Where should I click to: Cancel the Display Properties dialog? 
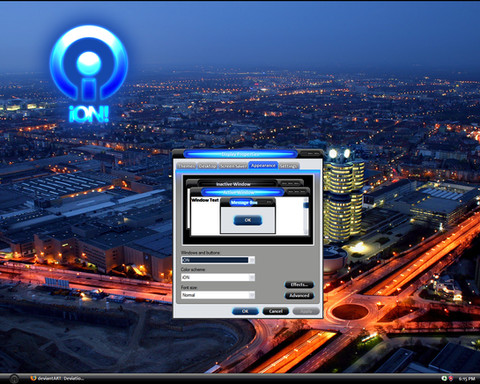(x=276, y=311)
